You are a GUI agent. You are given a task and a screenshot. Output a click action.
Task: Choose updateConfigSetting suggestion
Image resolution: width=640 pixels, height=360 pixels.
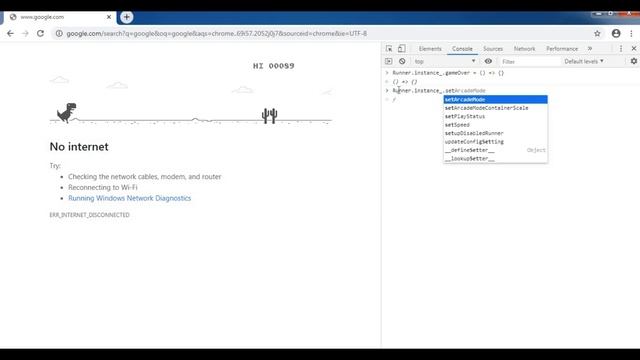[x=496, y=142]
